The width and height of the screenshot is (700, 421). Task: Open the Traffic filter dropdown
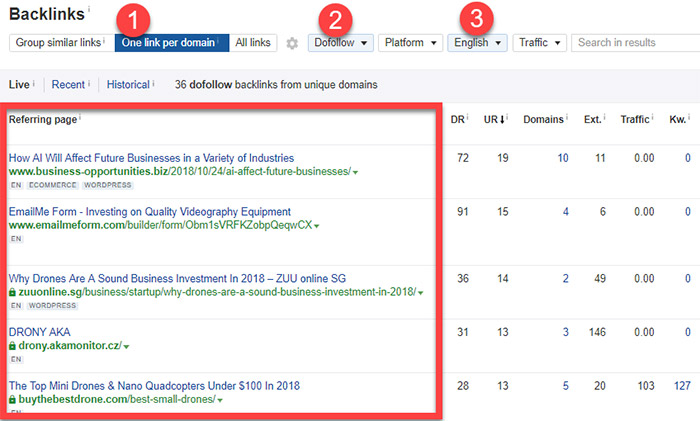click(539, 43)
